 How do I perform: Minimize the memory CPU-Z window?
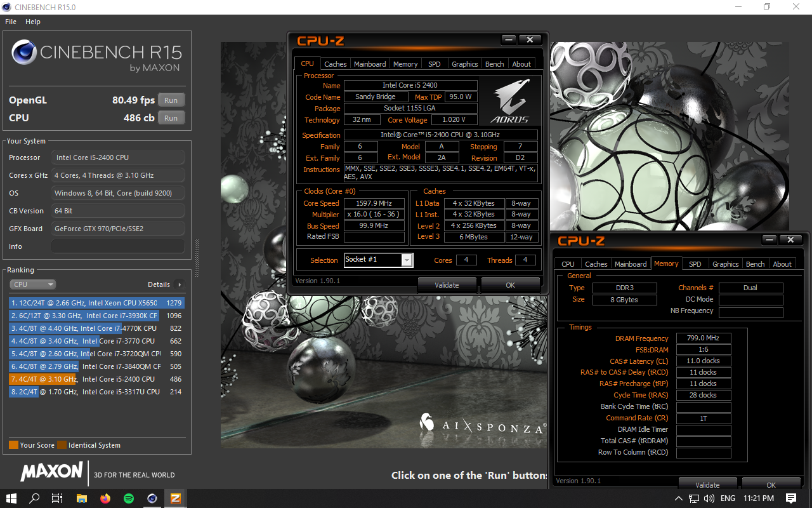click(x=769, y=239)
